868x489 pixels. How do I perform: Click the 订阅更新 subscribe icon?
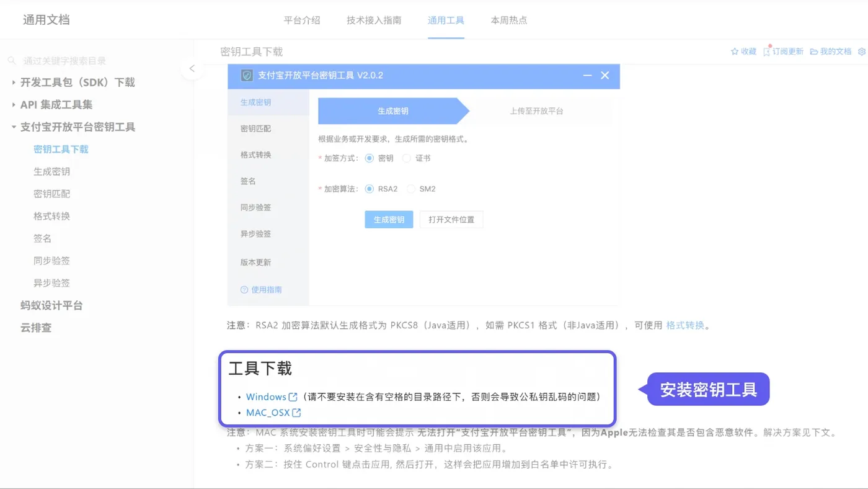tap(767, 52)
